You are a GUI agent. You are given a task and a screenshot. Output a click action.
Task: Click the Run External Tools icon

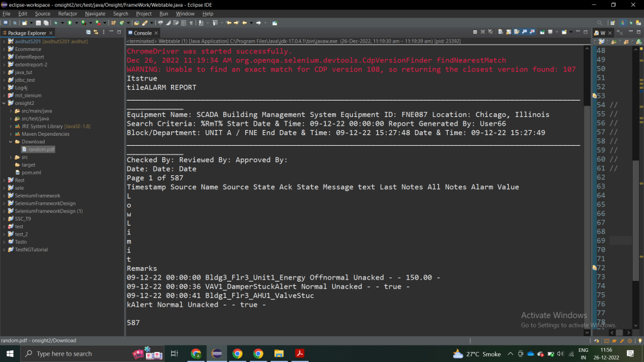point(97,23)
